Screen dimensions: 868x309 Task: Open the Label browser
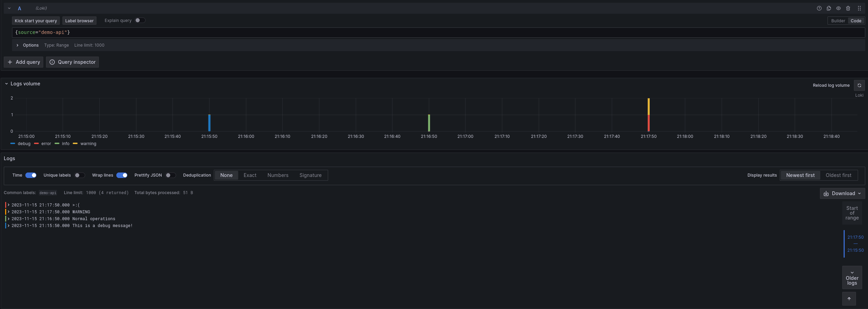click(x=79, y=21)
